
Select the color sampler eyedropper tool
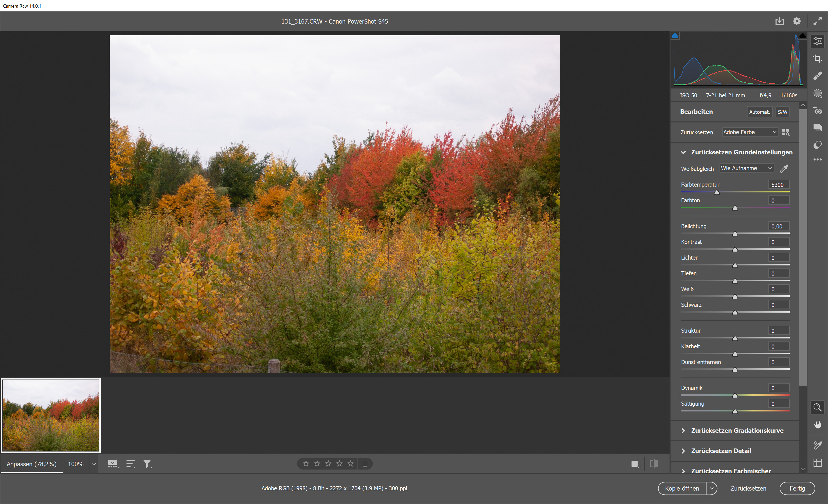(817, 445)
